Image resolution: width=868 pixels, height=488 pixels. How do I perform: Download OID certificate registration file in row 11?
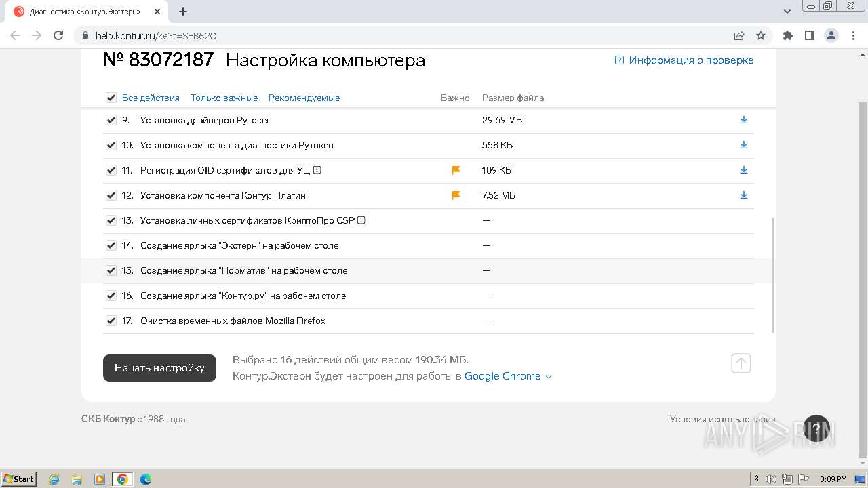[744, 170]
